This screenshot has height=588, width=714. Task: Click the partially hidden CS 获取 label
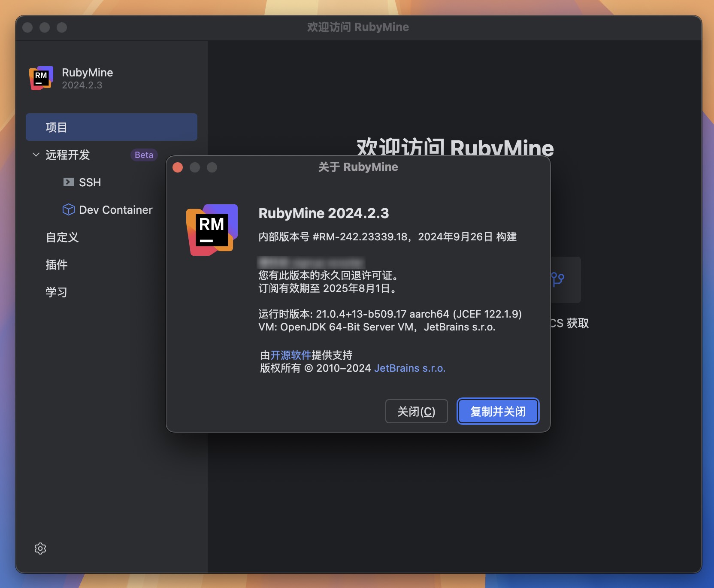tap(570, 323)
